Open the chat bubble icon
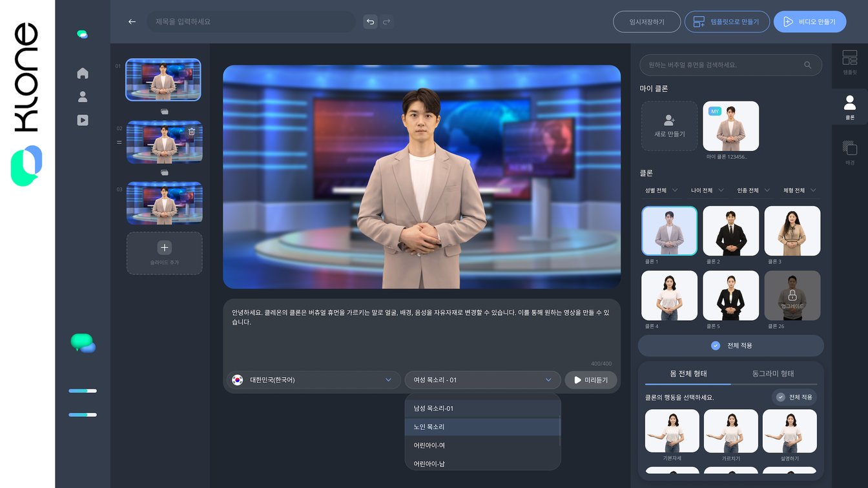868x488 pixels. click(83, 343)
